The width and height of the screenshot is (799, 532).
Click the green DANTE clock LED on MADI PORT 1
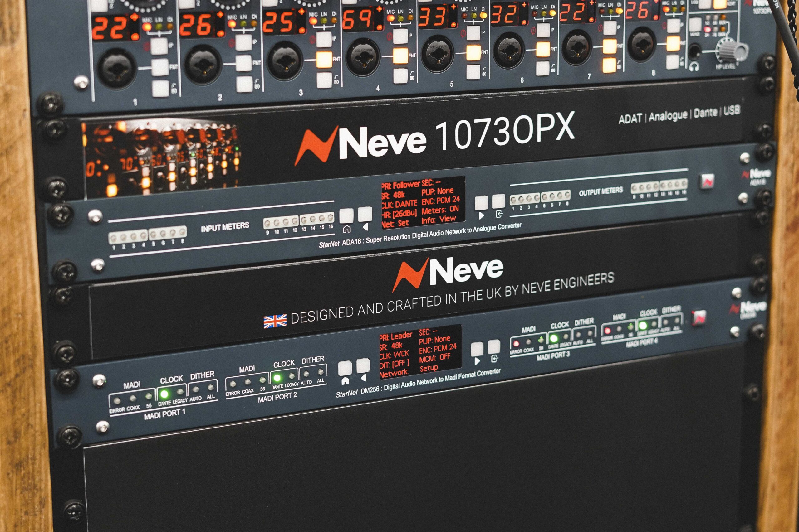pyautogui.click(x=164, y=394)
